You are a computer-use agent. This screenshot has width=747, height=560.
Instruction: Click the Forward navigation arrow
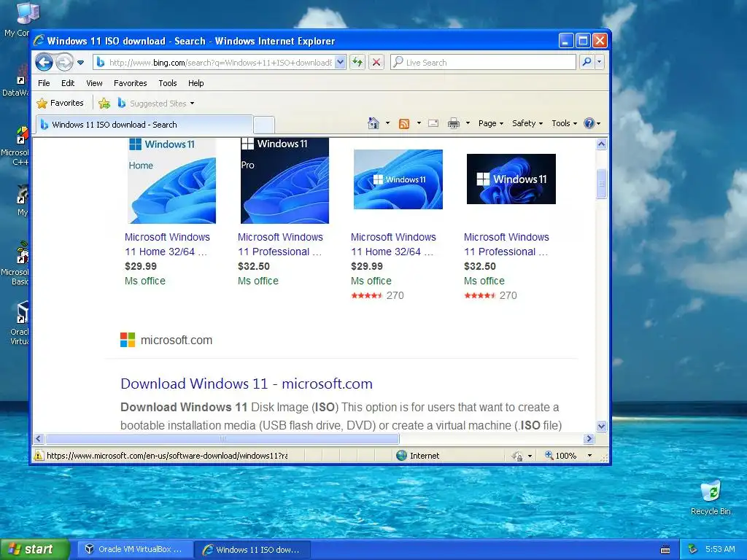click(64, 62)
